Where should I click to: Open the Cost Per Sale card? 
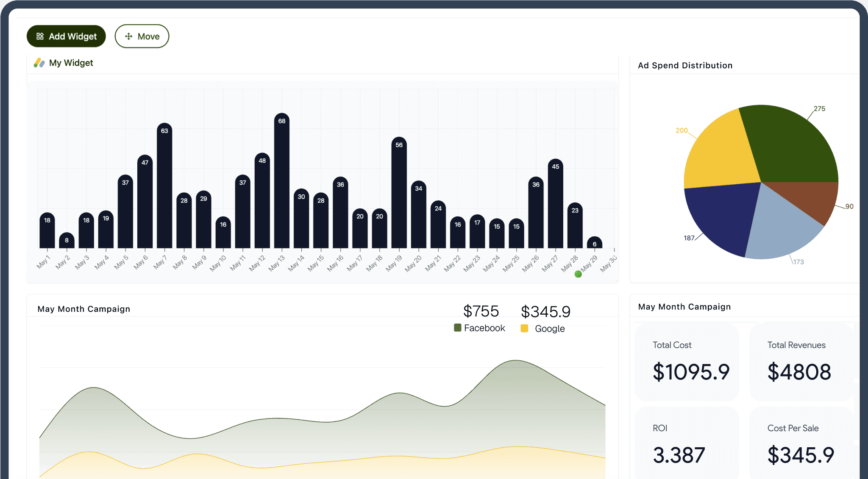(801, 443)
